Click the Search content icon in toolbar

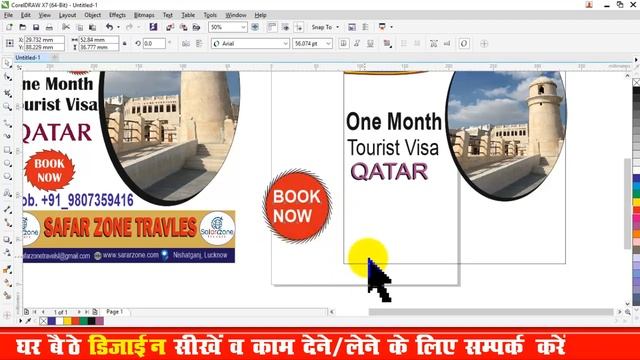(153, 27)
